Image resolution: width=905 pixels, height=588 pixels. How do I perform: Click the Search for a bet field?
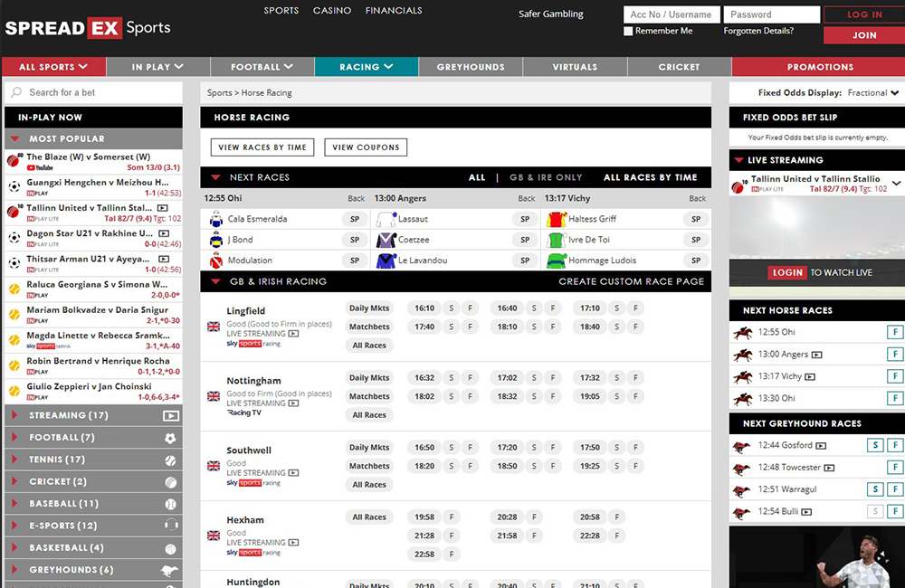93,92
